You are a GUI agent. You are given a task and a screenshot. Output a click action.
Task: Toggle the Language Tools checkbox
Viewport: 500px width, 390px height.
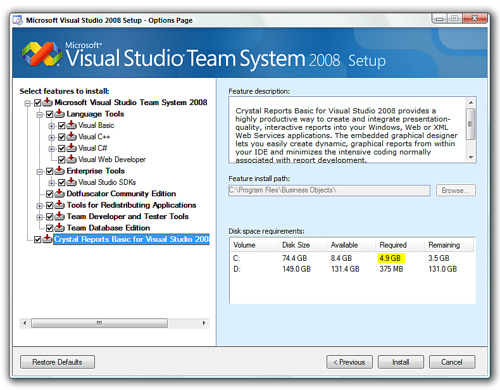pyautogui.click(x=49, y=114)
